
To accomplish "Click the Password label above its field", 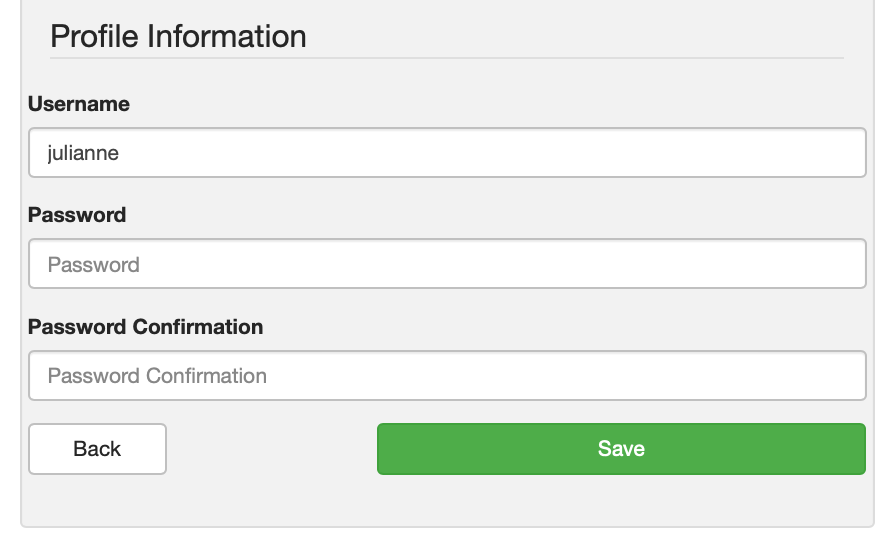I will point(77,215).
